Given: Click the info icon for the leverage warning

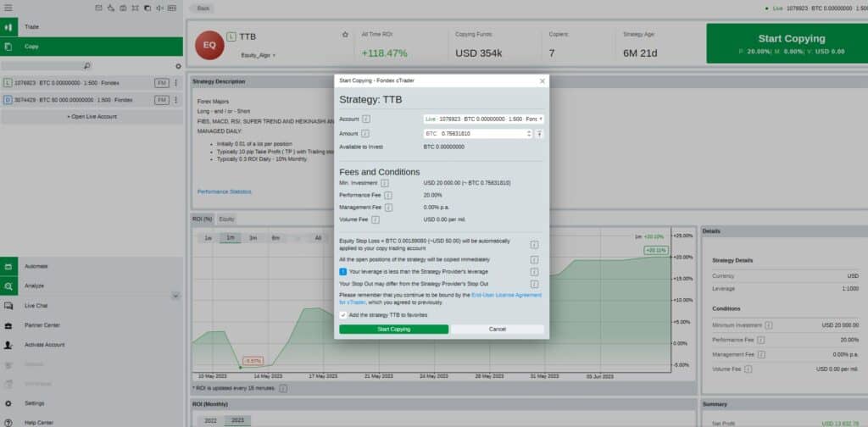Looking at the screenshot, I should click(x=534, y=272).
